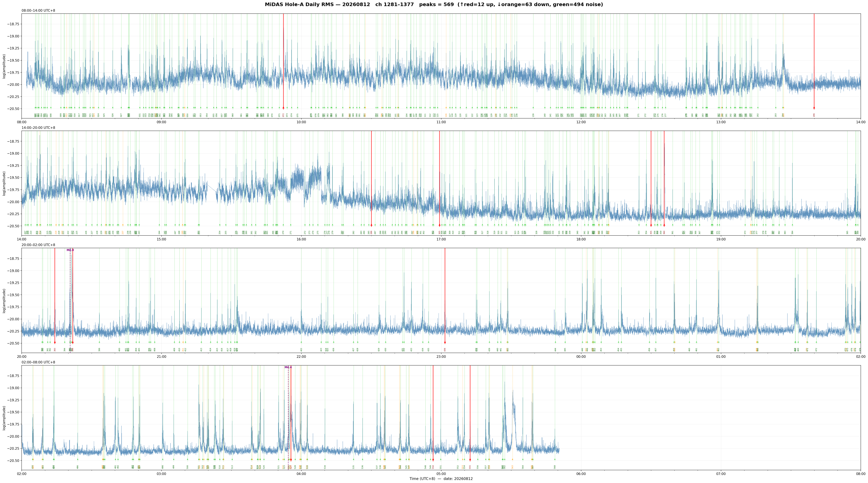Screen dimensions: 868x483
Task: Click the 18:00 time tick label
Action: (x=581, y=239)
